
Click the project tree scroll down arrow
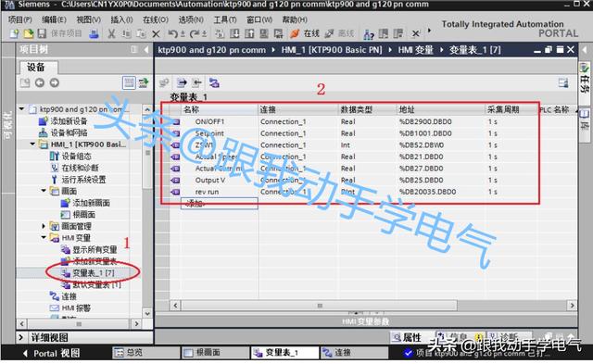click(x=147, y=313)
